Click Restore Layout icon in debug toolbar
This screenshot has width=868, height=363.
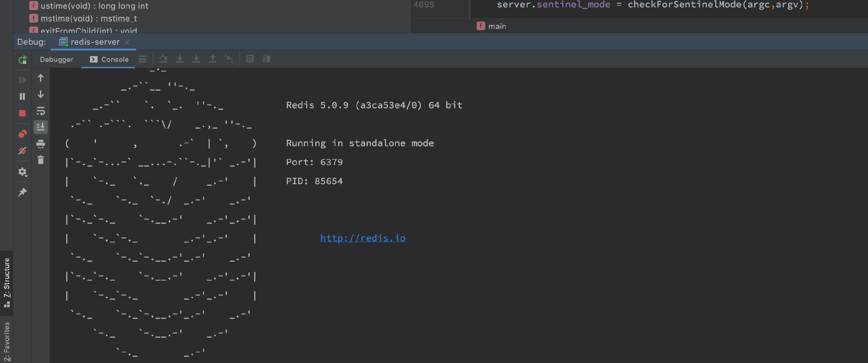click(x=266, y=59)
